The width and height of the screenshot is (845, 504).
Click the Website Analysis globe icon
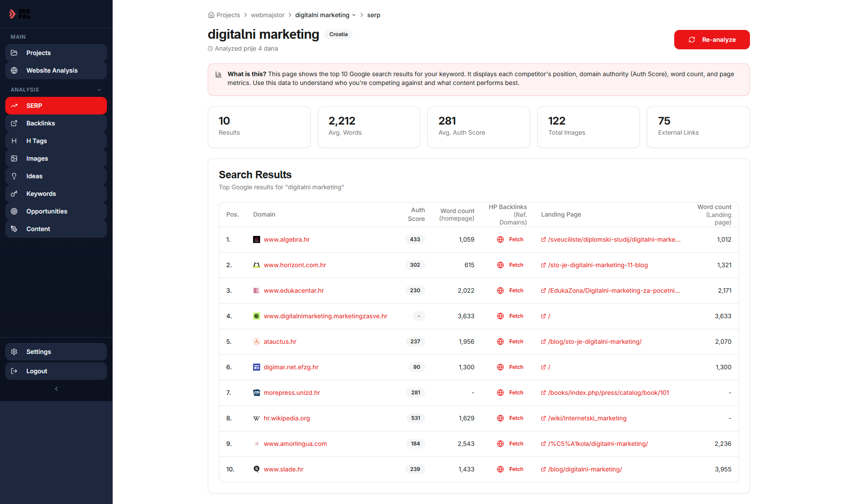14,70
